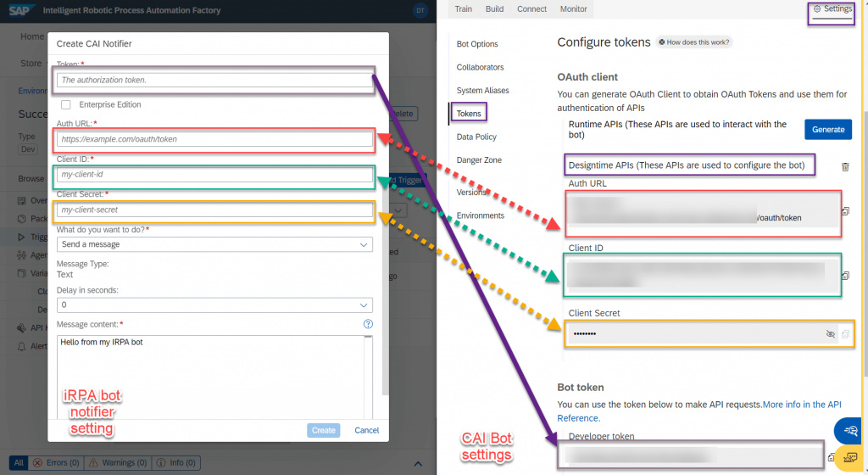Select Tokens in settings menu
The width and height of the screenshot is (868, 475).
pyautogui.click(x=469, y=114)
